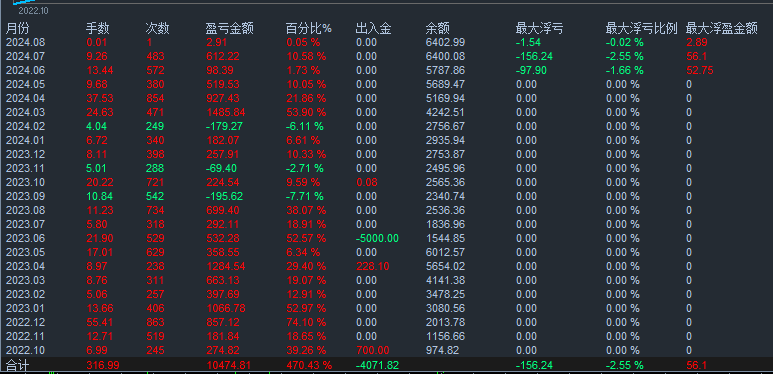The height and width of the screenshot is (374, 773).
Task: Click the -195.62 loss amount
Action: point(224,197)
